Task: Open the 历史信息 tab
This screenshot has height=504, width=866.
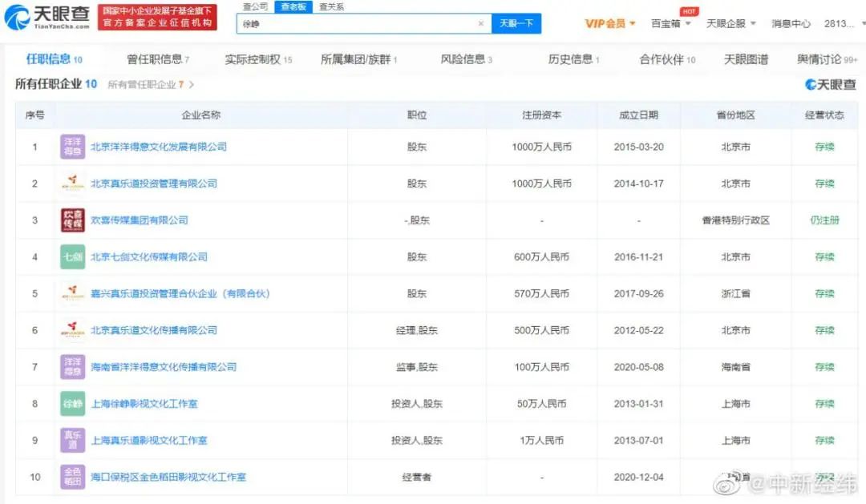Action: click(573, 59)
